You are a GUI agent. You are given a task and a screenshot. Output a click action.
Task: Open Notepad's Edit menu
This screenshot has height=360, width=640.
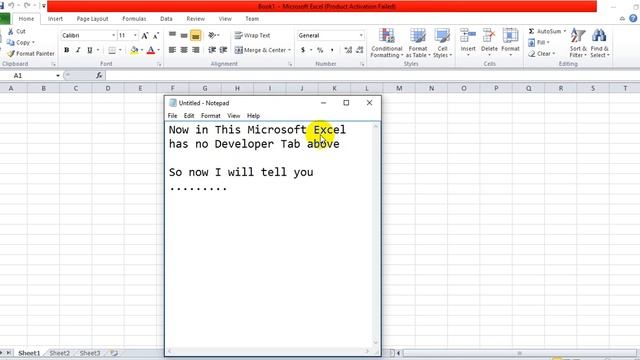pyautogui.click(x=189, y=116)
